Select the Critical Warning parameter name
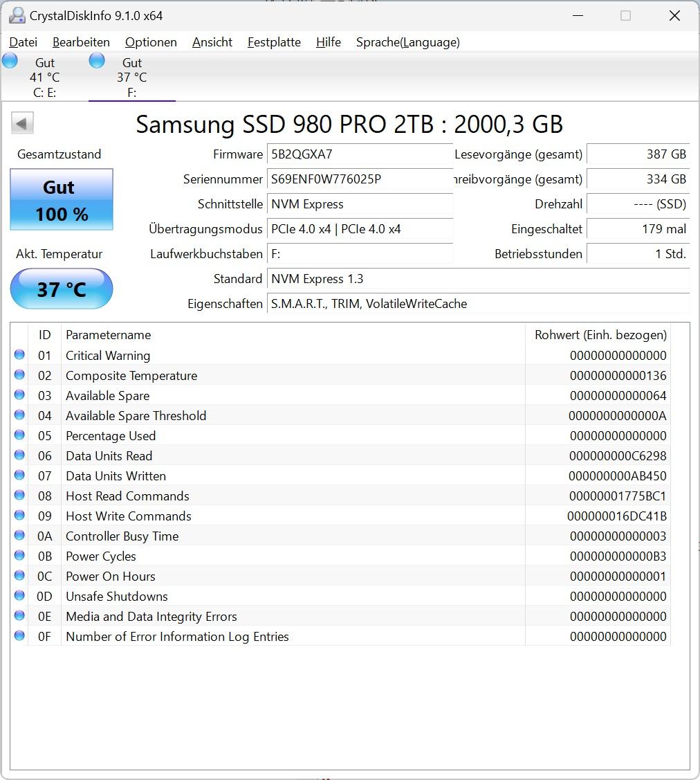 tap(108, 356)
